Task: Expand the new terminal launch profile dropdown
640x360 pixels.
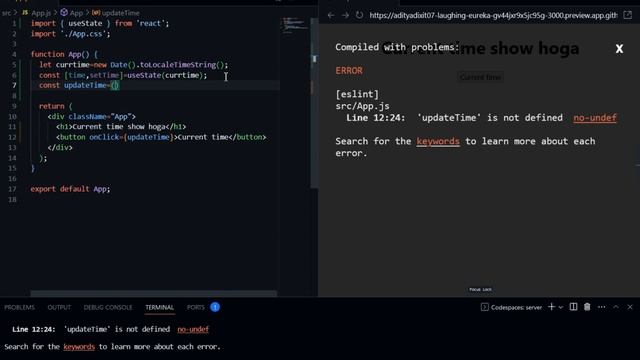Action: click(x=561, y=307)
